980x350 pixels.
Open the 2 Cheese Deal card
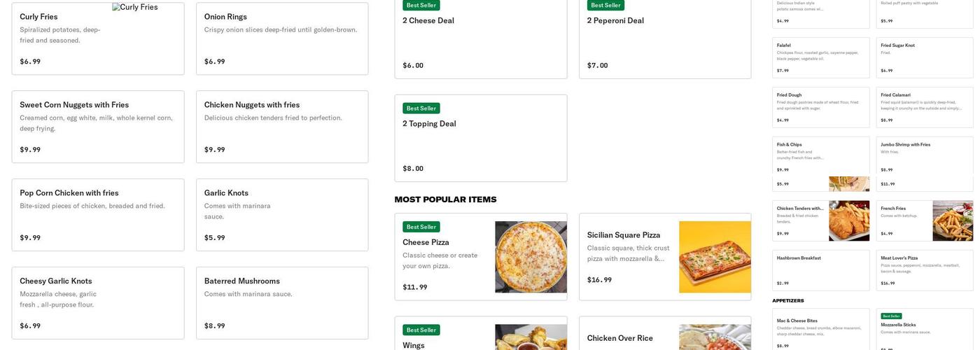pos(480,38)
